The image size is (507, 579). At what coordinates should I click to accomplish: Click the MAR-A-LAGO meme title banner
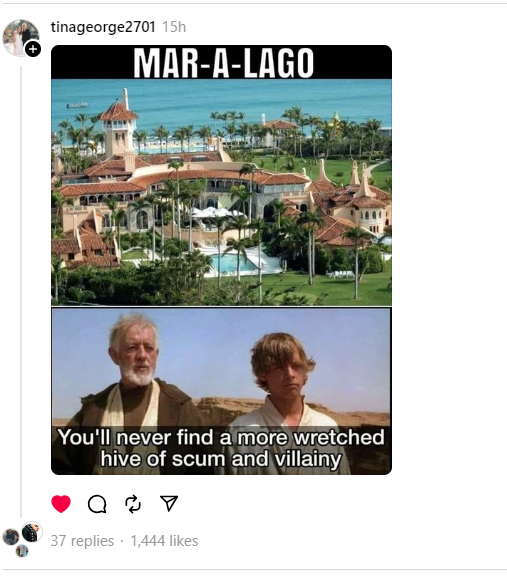(221, 62)
